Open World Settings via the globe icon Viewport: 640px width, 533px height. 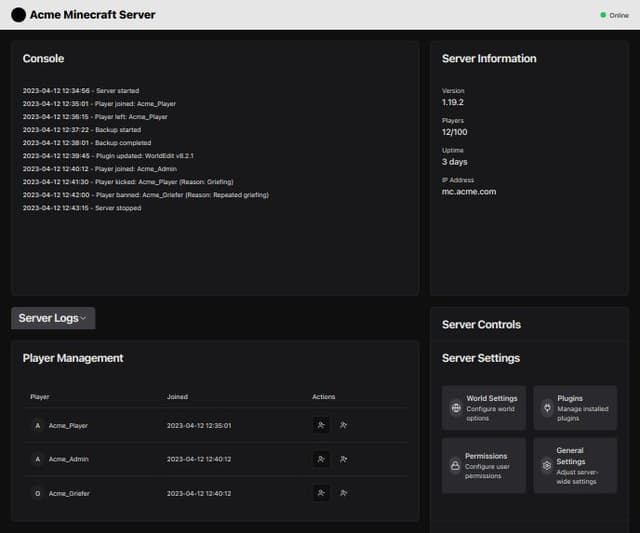pos(456,408)
